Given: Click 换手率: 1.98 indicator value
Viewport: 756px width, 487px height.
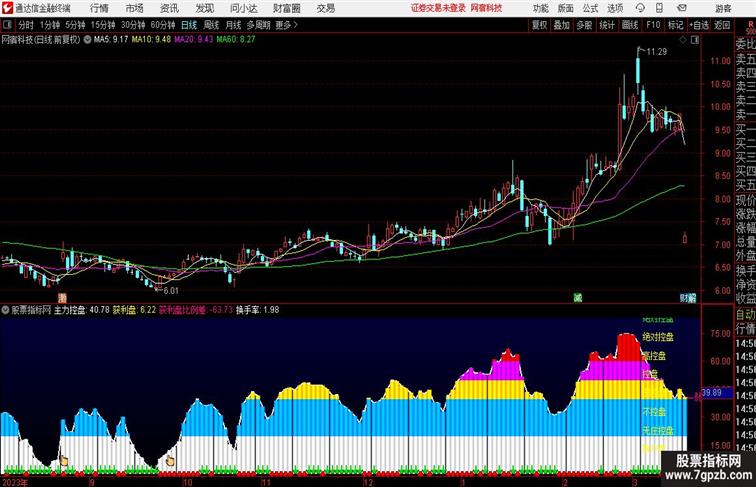Looking at the screenshot, I should pyautogui.click(x=257, y=310).
